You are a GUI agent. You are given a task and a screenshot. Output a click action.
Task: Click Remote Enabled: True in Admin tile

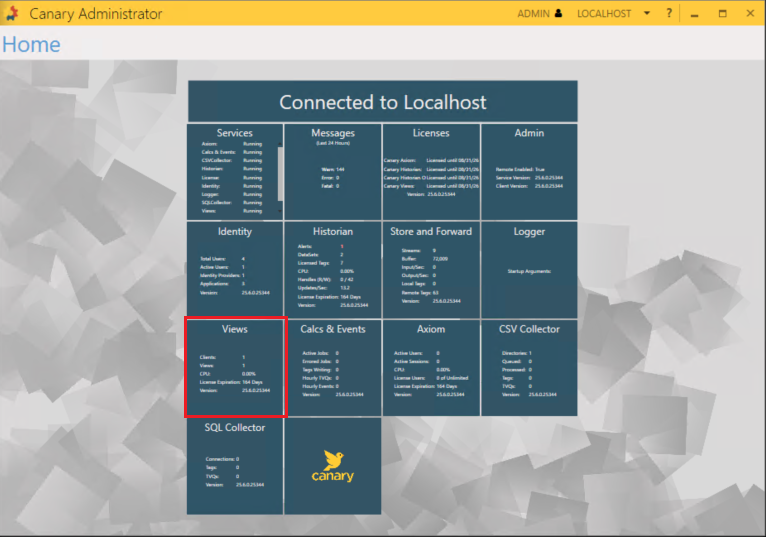click(520, 170)
